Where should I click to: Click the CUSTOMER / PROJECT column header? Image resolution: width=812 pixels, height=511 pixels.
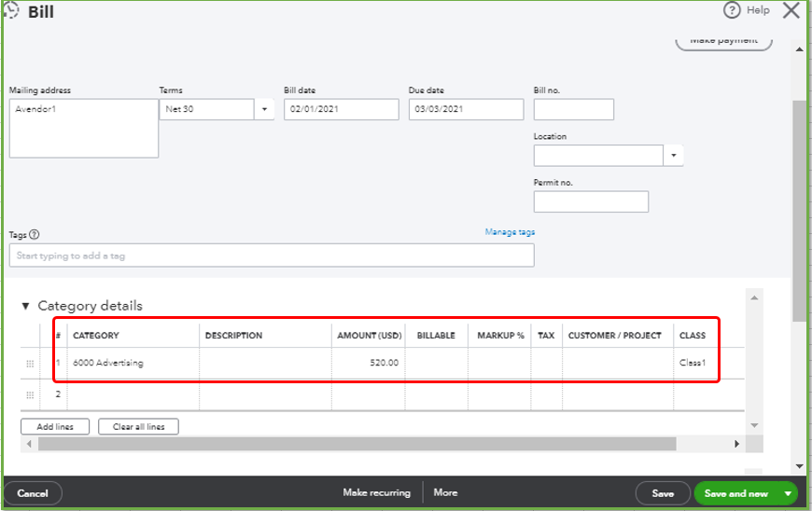click(615, 336)
